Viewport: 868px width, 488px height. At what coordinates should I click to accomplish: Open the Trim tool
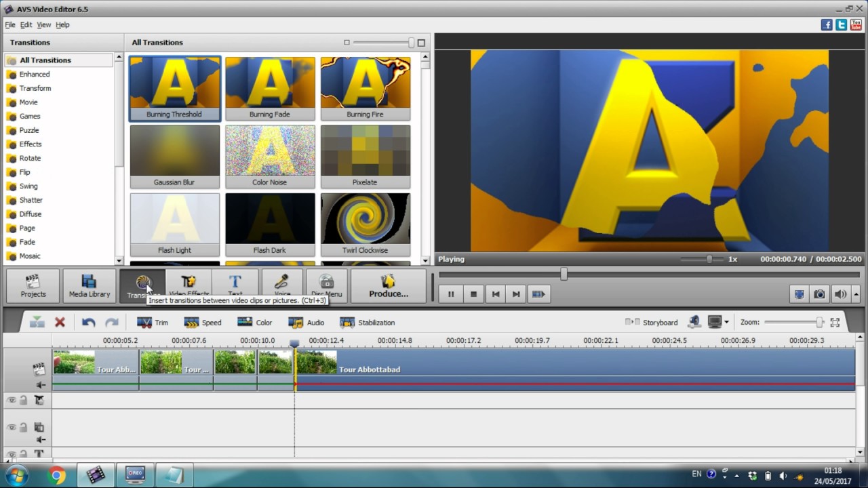153,323
